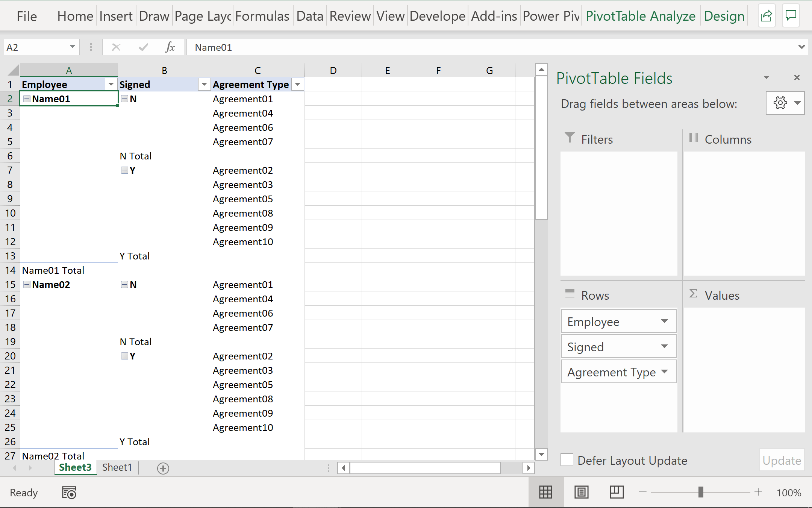The image size is (812, 508).
Task: Click the vertical scrollbar down arrow
Action: 541,454
